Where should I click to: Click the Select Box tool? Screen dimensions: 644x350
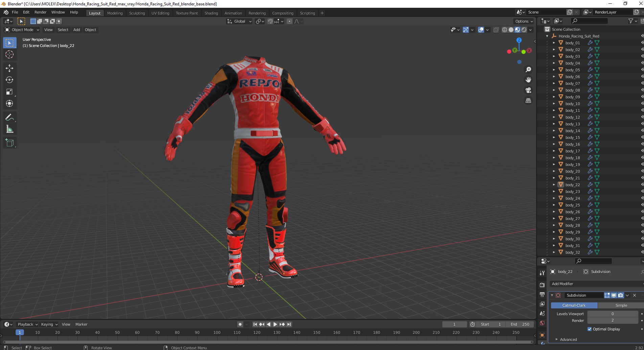(9, 43)
